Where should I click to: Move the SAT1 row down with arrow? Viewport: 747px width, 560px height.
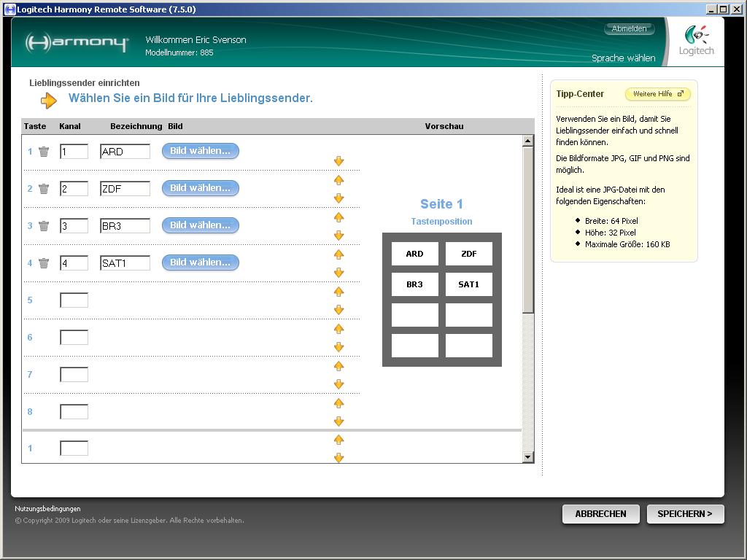pyautogui.click(x=338, y=273)
